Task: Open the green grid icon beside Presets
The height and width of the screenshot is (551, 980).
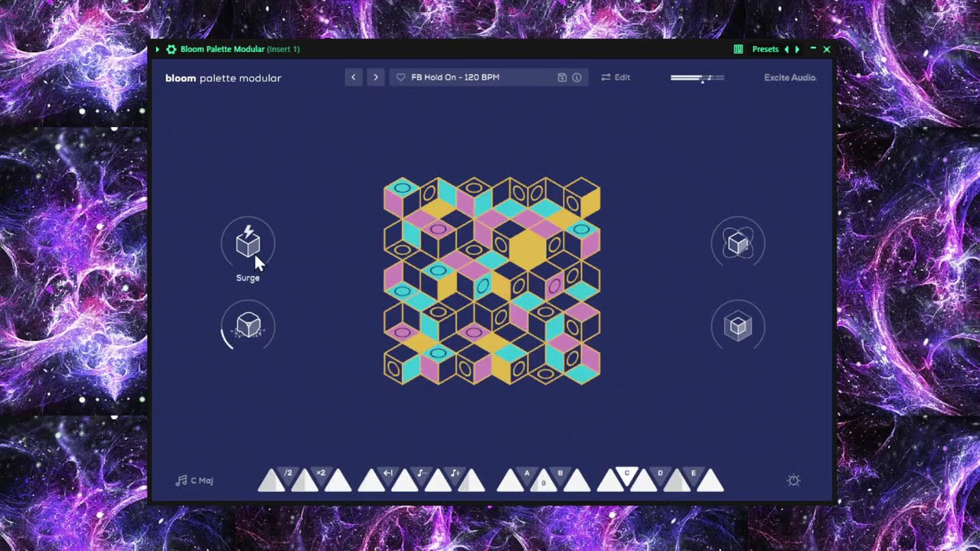Action: tap(738, 49)
